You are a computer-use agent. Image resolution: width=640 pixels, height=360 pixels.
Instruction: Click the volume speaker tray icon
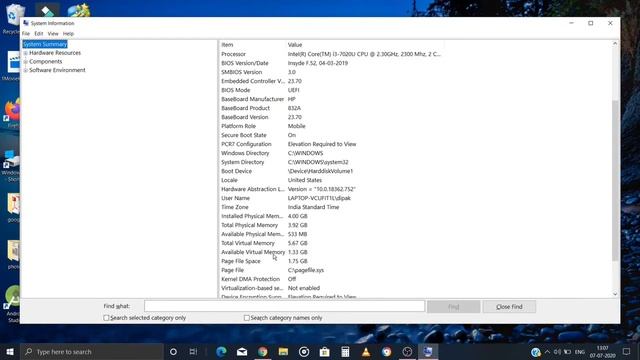557,352
